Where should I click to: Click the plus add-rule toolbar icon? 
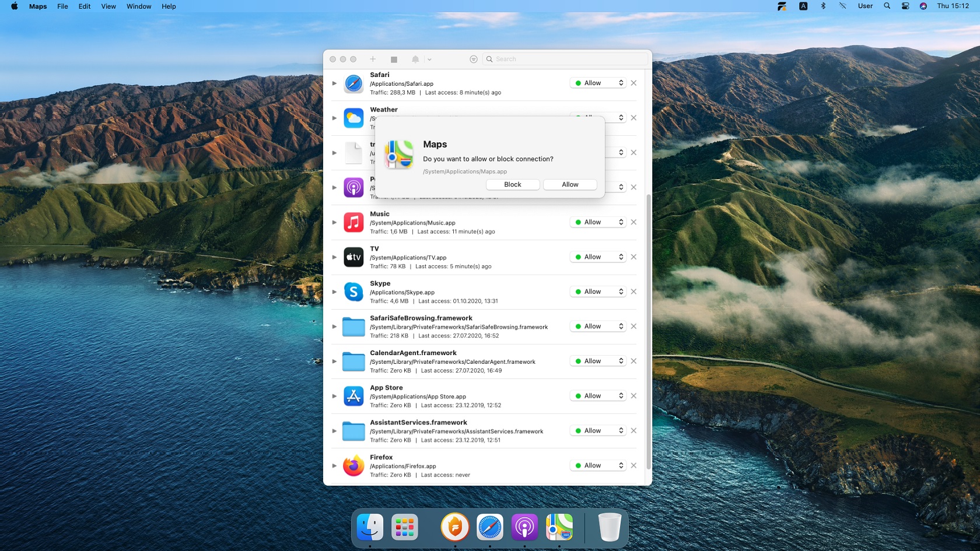(373, 59)
